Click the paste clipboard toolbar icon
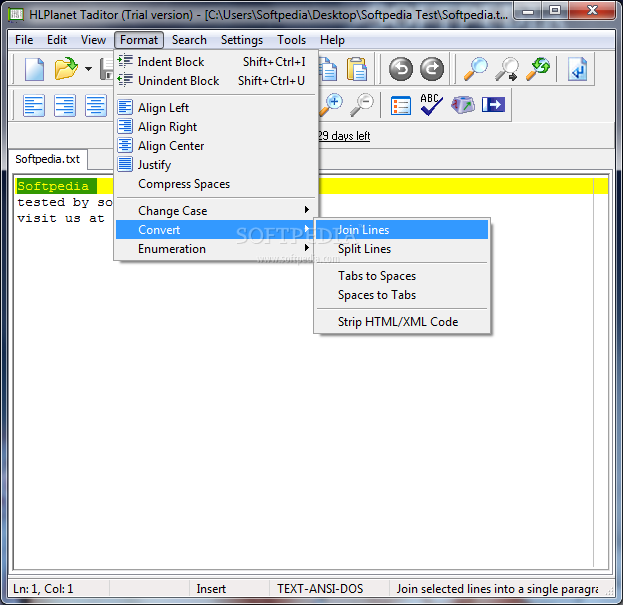This screenshot has height=605, width=623. point(356,69)
